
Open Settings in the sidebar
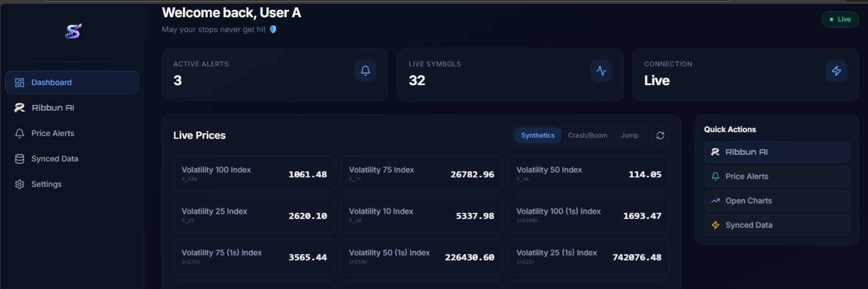click(x=72, y=184)
